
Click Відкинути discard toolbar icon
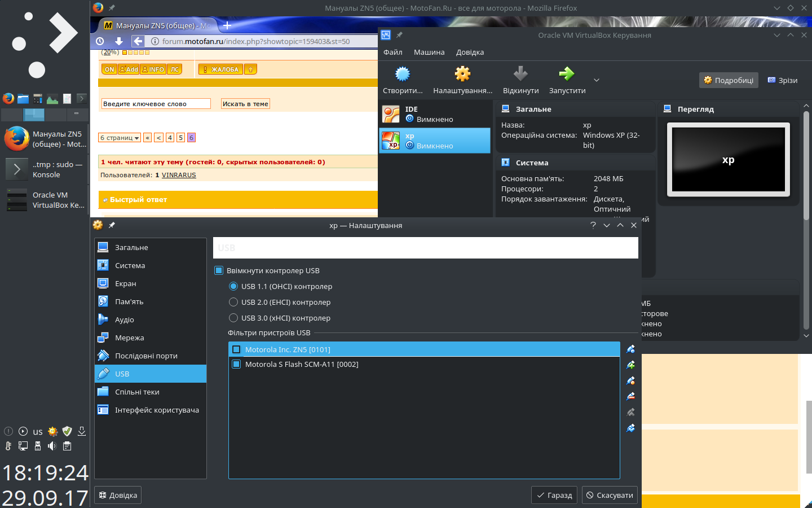520,80
